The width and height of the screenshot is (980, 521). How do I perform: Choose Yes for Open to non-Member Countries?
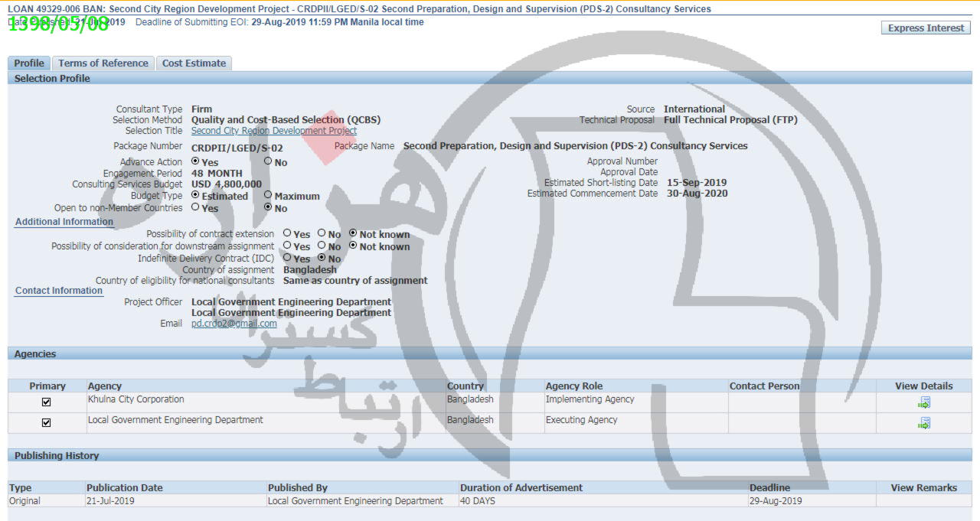[195, 207]
